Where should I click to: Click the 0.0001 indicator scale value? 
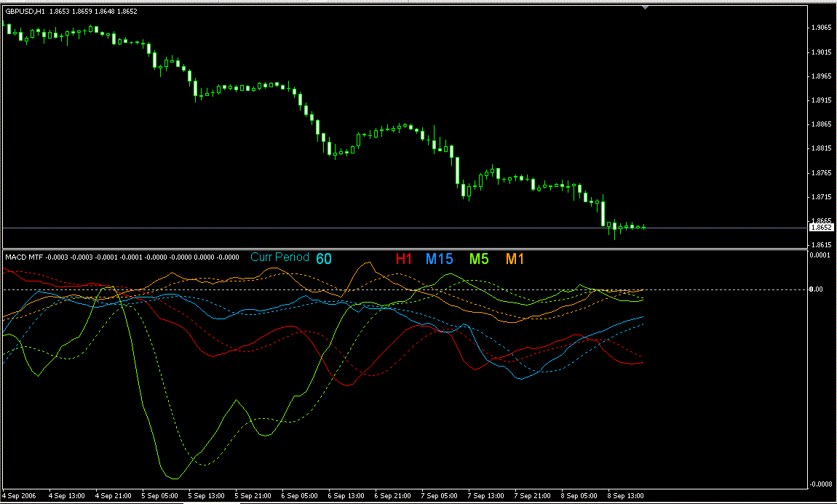820,255
